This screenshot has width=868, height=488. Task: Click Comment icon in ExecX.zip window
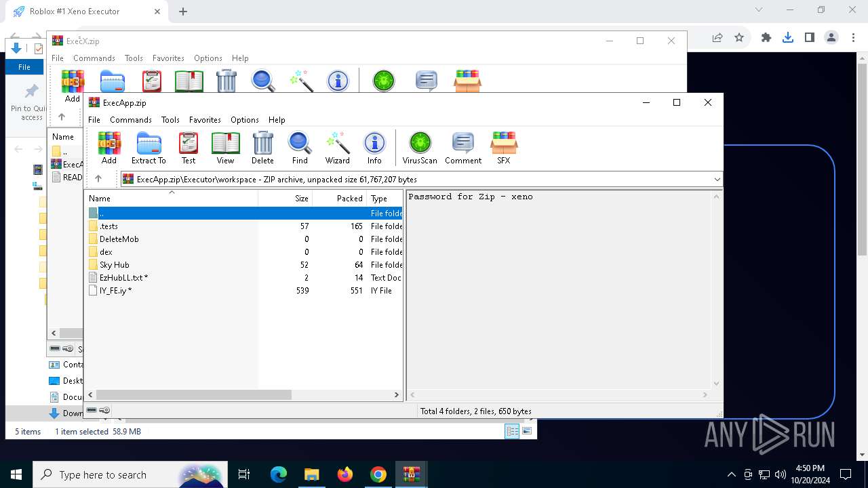click(x=426, y=81)
